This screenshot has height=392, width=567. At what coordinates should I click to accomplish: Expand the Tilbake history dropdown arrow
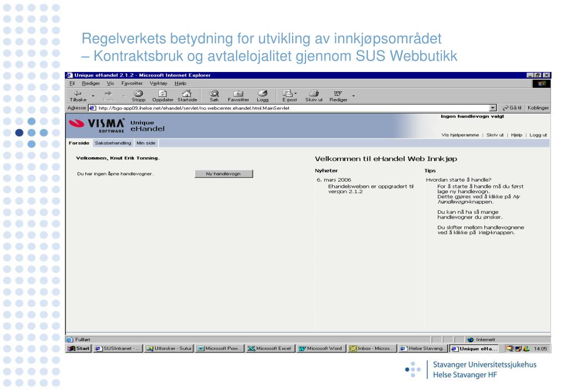[x=93, y=96]
